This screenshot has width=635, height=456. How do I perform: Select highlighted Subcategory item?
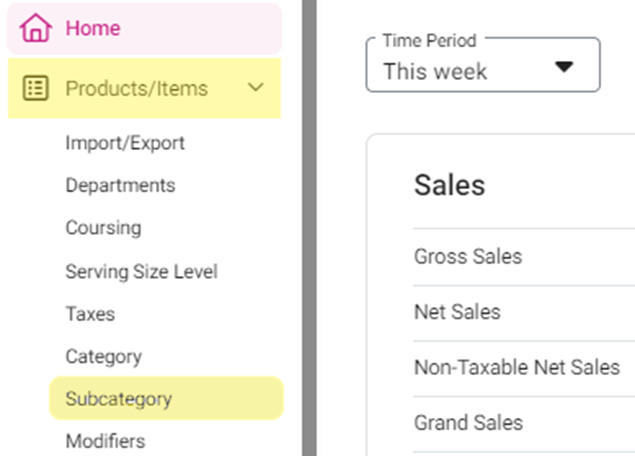coord(166,398)
